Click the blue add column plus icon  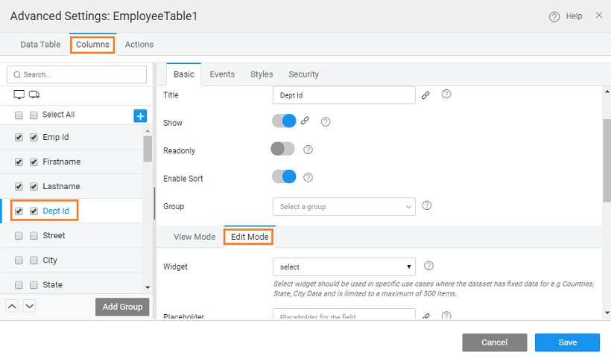click(140, 115)
